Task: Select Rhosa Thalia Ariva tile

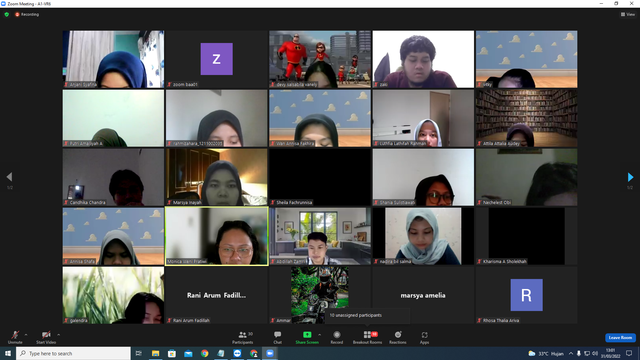Action: pos(527,295)
